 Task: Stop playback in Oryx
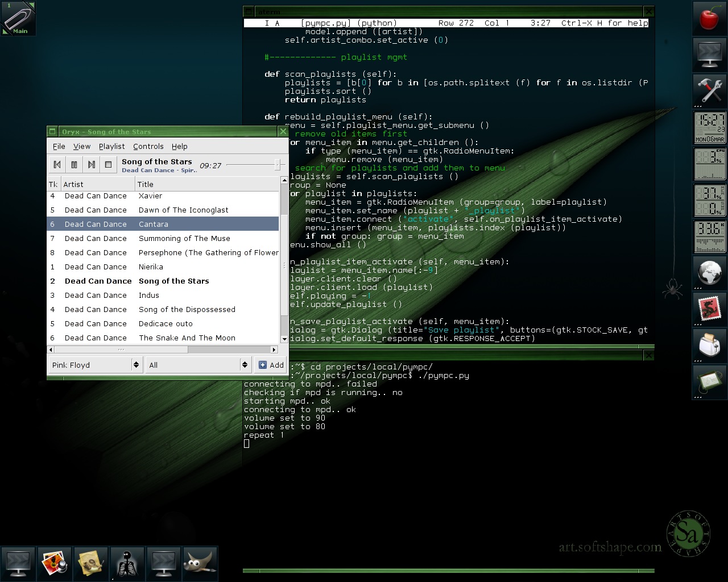(108, 165)
